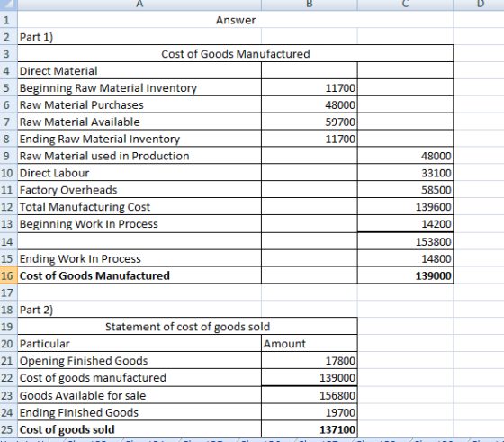Select 48000 in Raw Material used in Production row
This screenshot has width=504, height=442.
point(405,156)
